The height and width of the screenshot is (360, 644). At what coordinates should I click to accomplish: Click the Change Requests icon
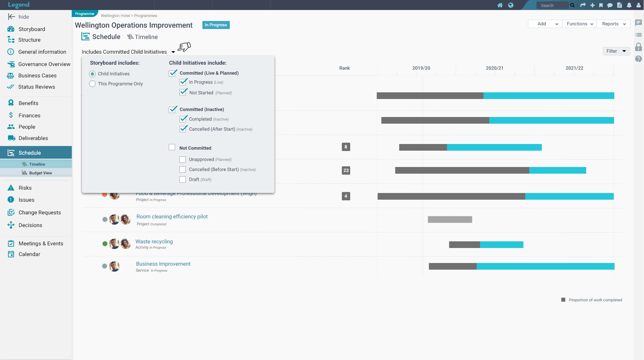click(x=11, y=212)
